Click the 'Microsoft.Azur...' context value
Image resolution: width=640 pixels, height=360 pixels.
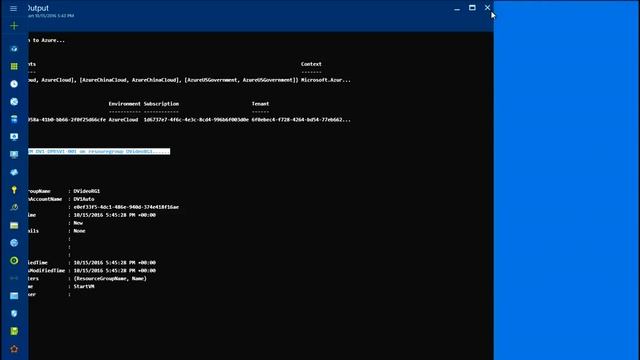pyautogui.click(x=326, y=80)
